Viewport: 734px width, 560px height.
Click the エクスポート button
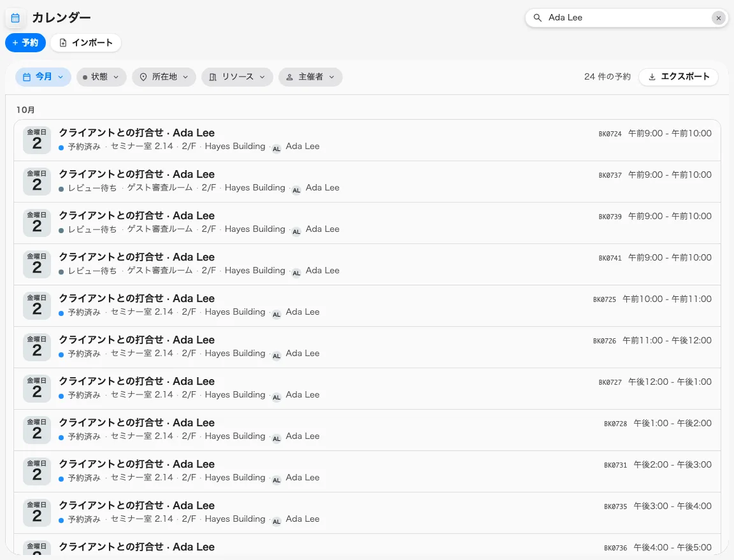[x=679, y=77]
